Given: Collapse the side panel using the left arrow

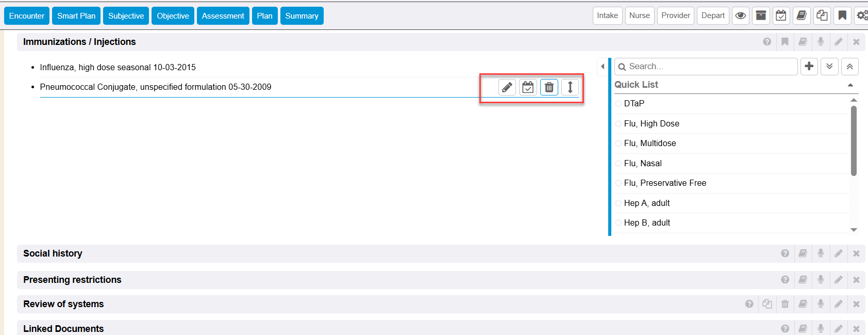Looking at the screenshot, I should point(603,67).
